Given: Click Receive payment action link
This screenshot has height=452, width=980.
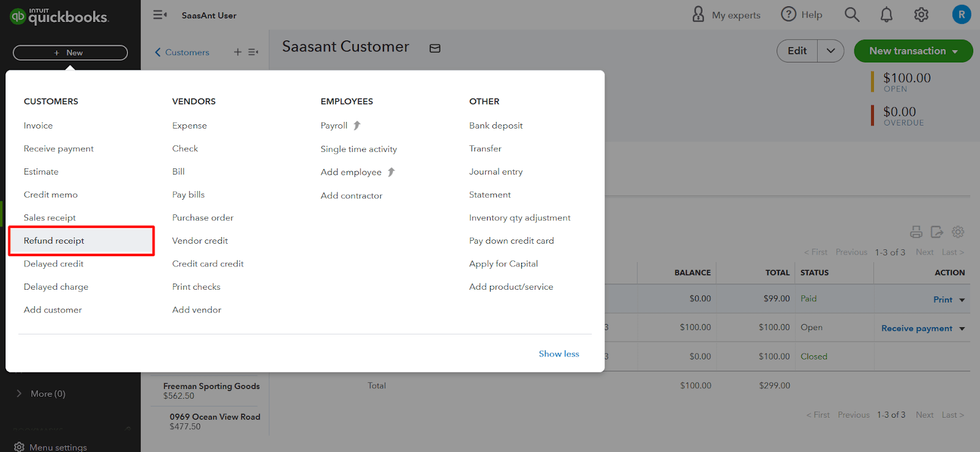Looking at the screenshot, I should tap(916, 328).
